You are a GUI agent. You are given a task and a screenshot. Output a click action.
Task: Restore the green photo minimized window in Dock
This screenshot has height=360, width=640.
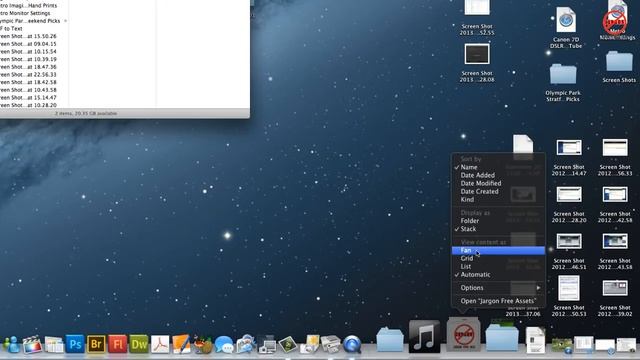[x=561, y=345]
